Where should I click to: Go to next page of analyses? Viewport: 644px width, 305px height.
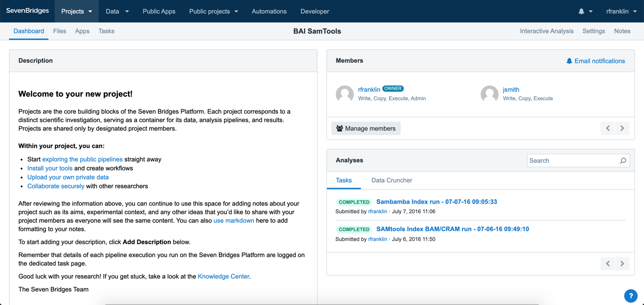pos(622,263)
